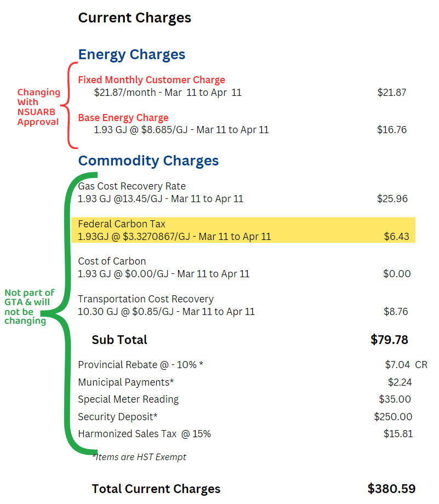
Task: Click the red Changing With NSUARB Approval note
Action: pos(38,107)
